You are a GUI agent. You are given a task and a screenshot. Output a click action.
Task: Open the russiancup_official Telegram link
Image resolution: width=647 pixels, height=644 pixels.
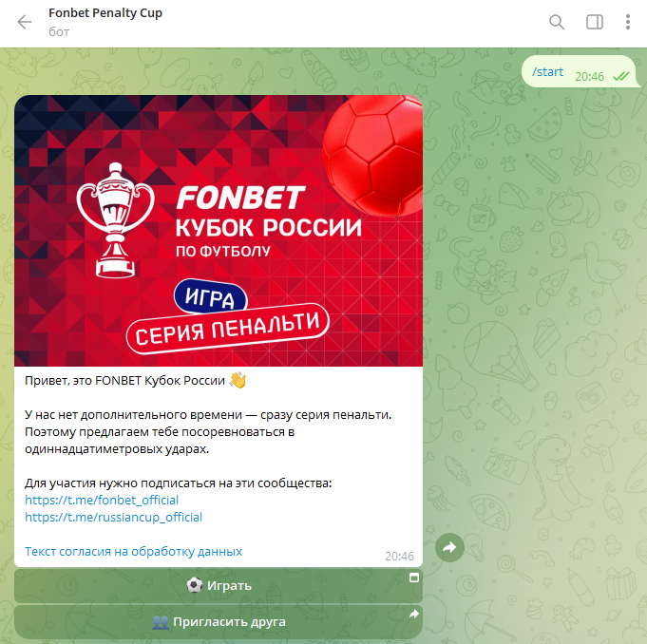[113, 517]
